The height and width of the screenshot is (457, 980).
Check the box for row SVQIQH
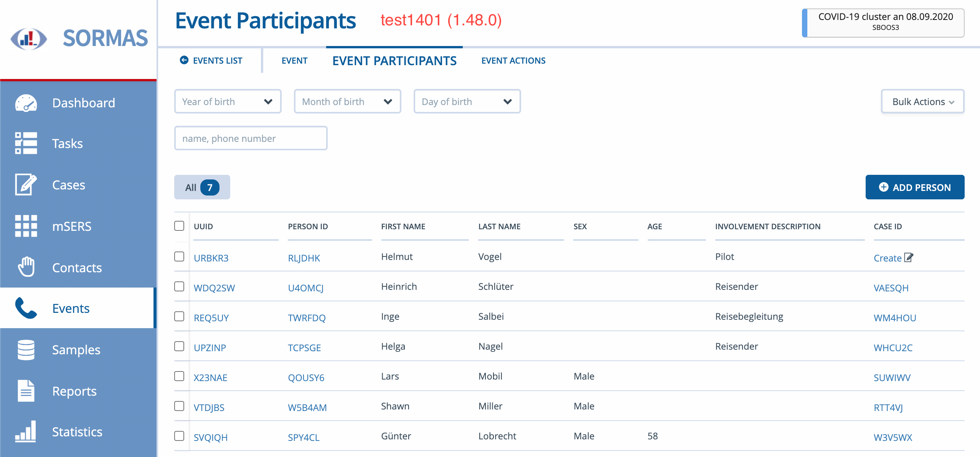pyautogui.click(x=179, y=436)
